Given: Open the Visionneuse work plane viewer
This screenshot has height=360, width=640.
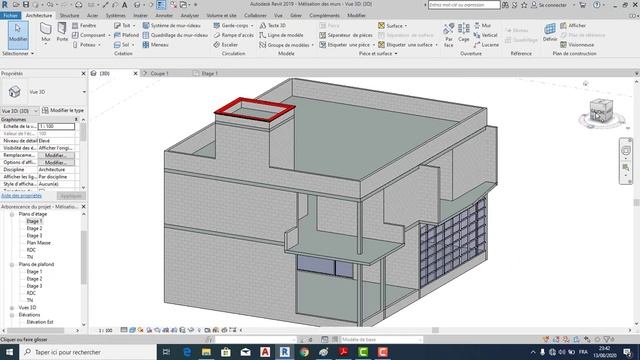Looking at the screenshot, I should (x=577, y=45).
